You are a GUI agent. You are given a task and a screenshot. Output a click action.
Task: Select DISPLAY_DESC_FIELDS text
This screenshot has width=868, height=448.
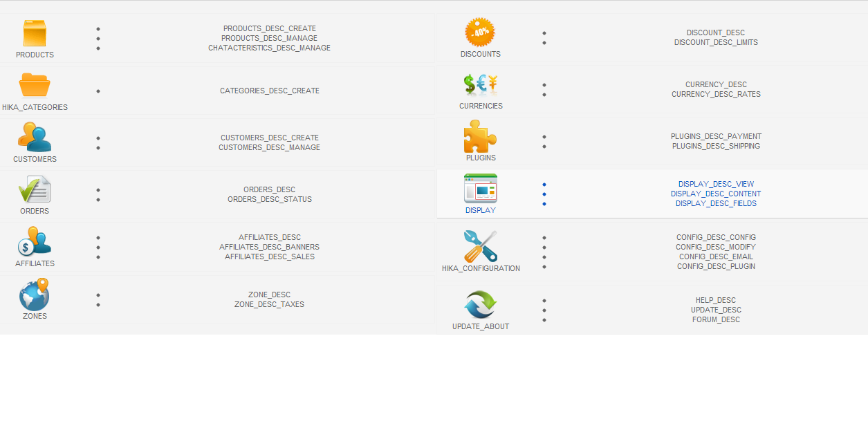(716, 203)
